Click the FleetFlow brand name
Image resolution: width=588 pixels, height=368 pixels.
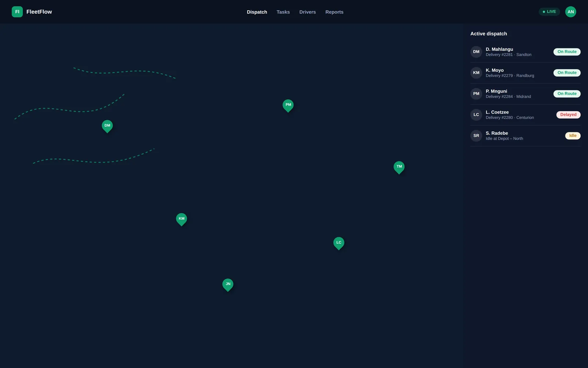pos(39,12)
